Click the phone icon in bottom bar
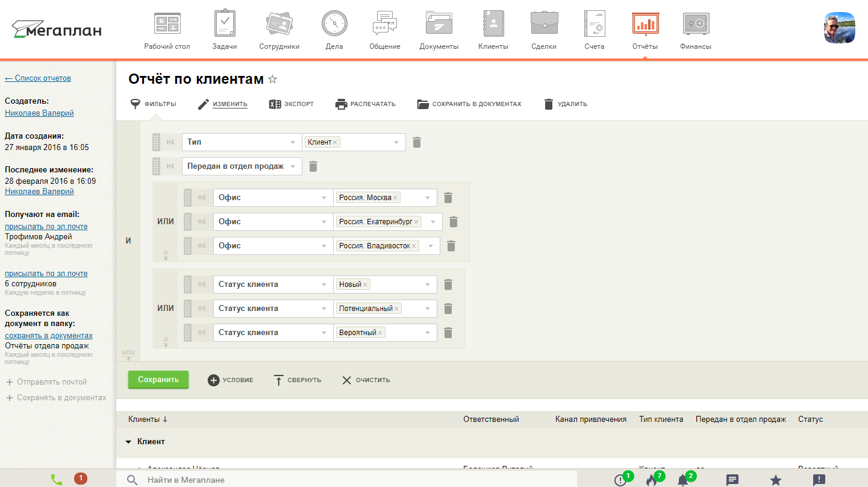 [x=57, y=479]
